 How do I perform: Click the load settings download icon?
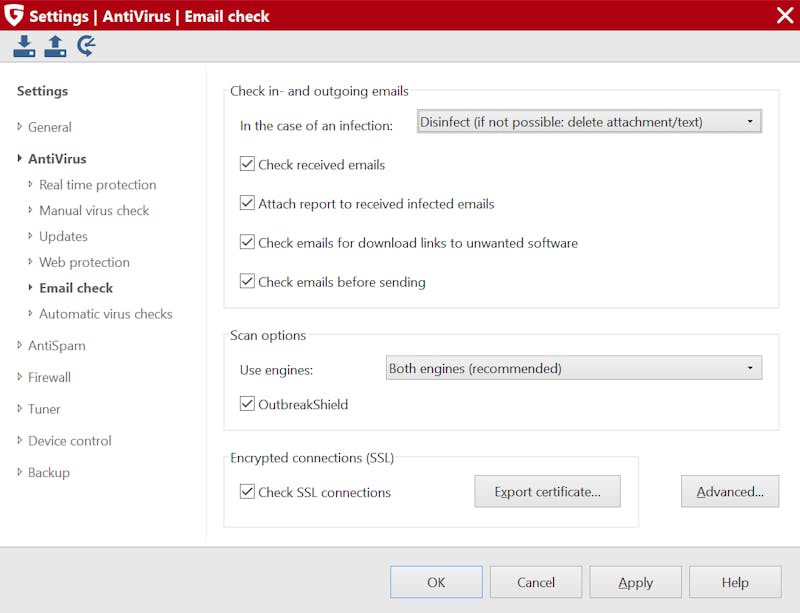pos(24,46)
